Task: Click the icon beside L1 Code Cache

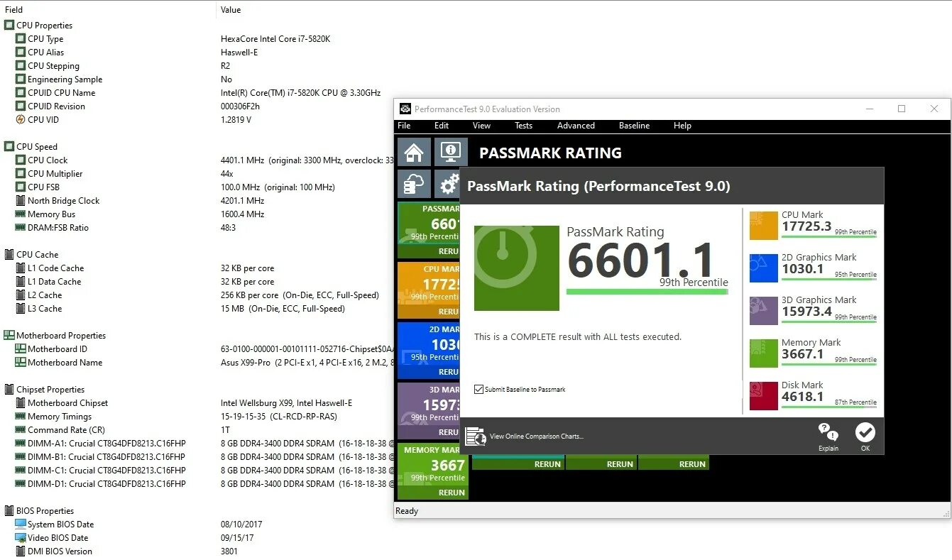Action: [21, 268]
